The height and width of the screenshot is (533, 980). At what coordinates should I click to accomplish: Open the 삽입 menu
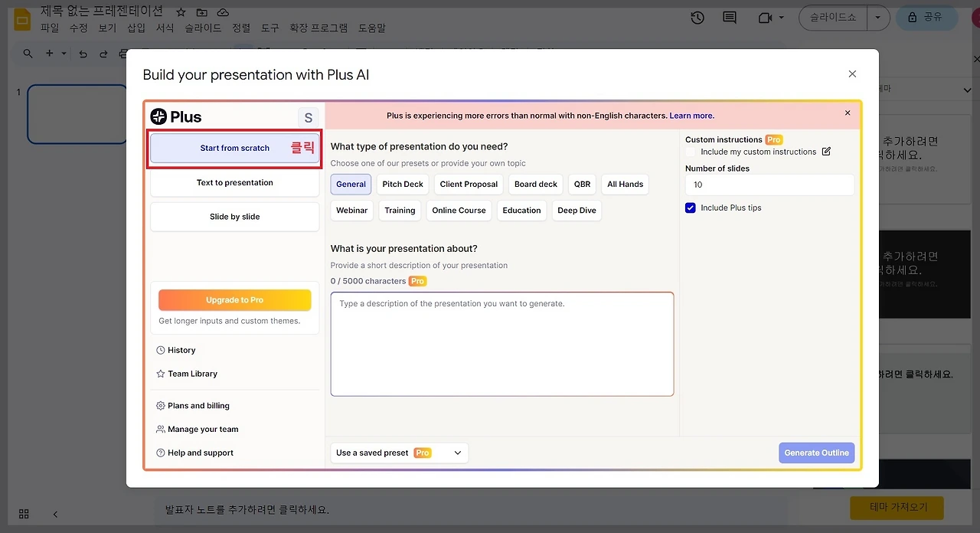tap(136, 28)
